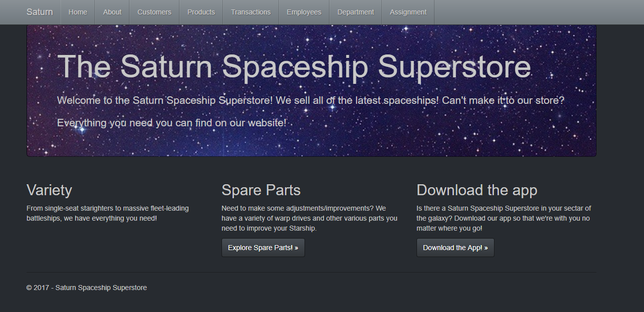Click the warp drives description paragraph
Viewport: 644px width, 312px height.
[x=309, y=218]
